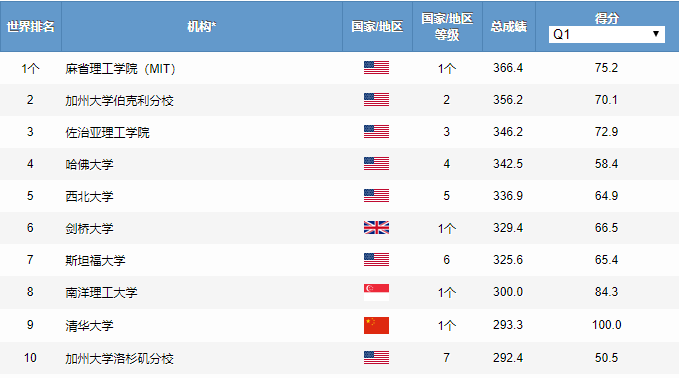Open 南洋理工大学 institution link
679x378 pixels.
(x=101, y=293)
